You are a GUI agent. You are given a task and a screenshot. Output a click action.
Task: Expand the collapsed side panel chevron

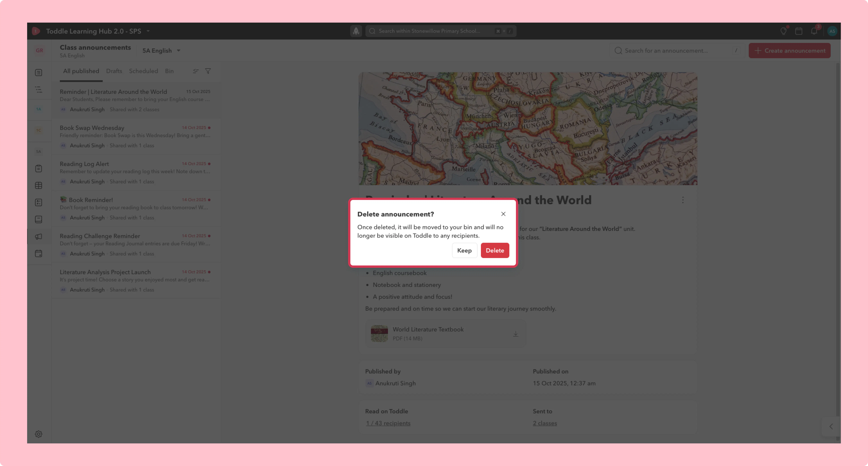coord(831,427)
